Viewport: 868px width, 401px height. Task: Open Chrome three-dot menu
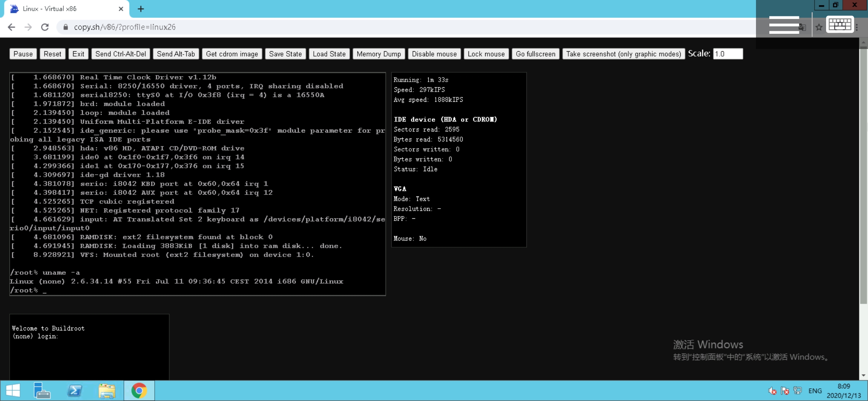(x=857, y=27)
